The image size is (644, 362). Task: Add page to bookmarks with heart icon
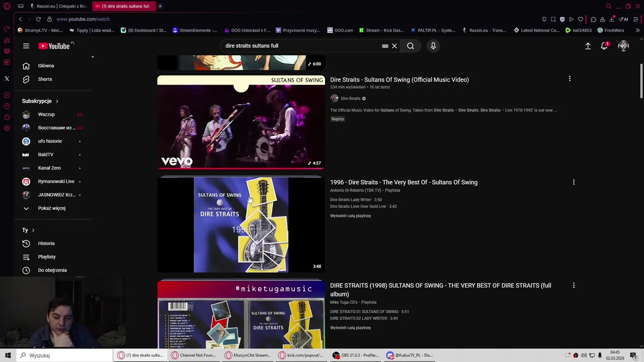(580, 19)
